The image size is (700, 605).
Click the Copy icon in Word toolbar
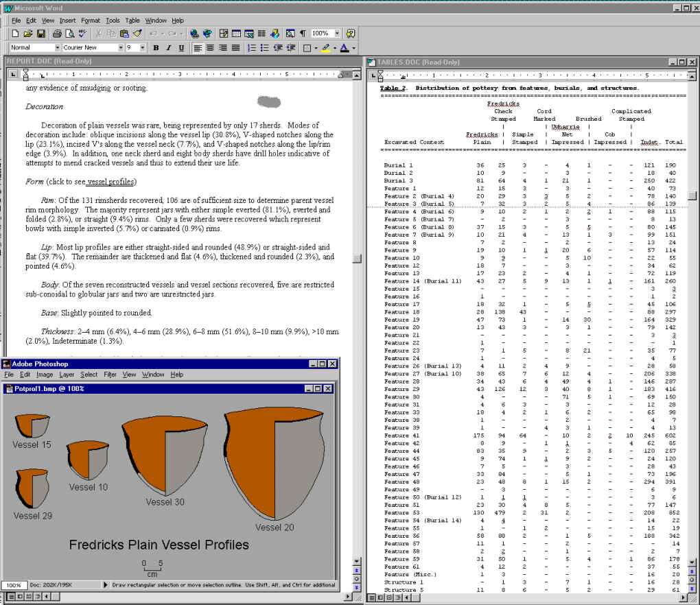[112, 34]
